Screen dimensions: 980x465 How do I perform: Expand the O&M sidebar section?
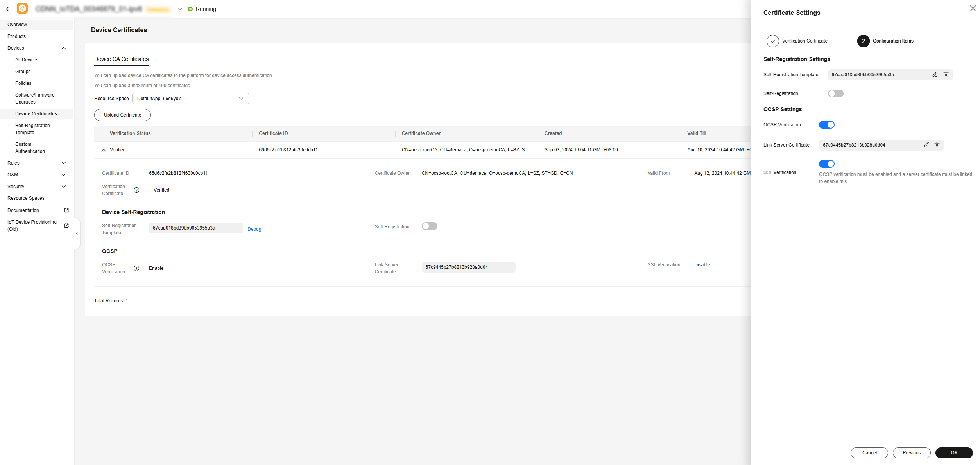click(x=64, y=175)
